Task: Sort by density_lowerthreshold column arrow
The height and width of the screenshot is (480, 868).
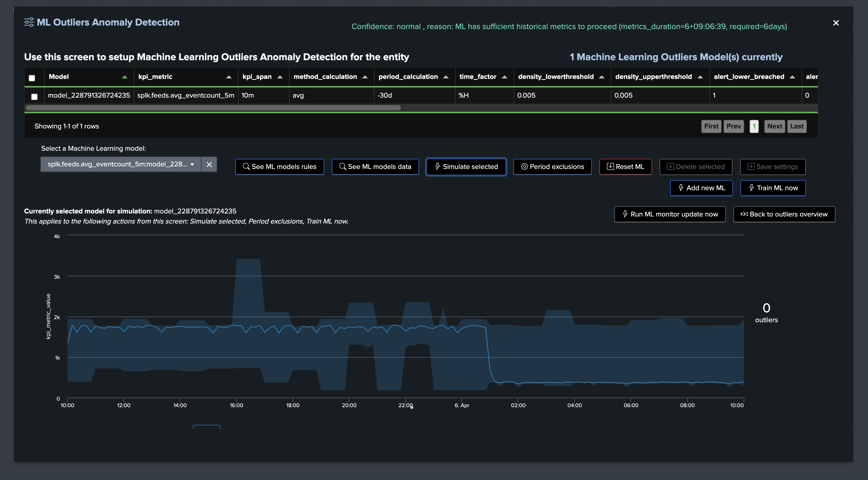Action: pos(601,77)
